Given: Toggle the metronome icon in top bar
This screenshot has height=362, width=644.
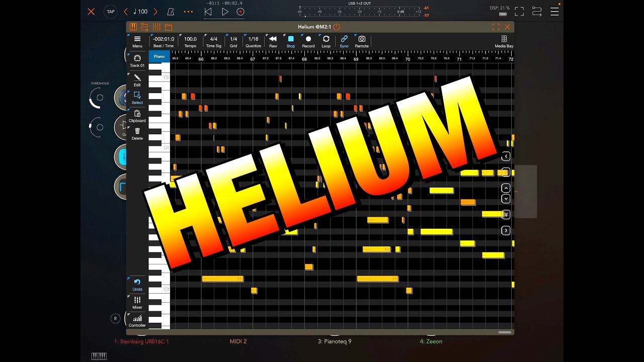Looking at the screenshot, I should 171,12.
